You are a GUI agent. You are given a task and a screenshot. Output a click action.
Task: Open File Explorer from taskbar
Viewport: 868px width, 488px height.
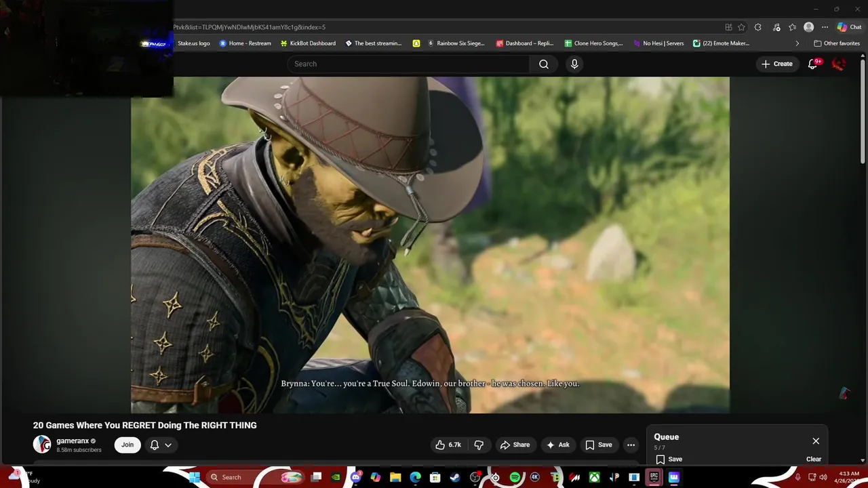[395, 477]
